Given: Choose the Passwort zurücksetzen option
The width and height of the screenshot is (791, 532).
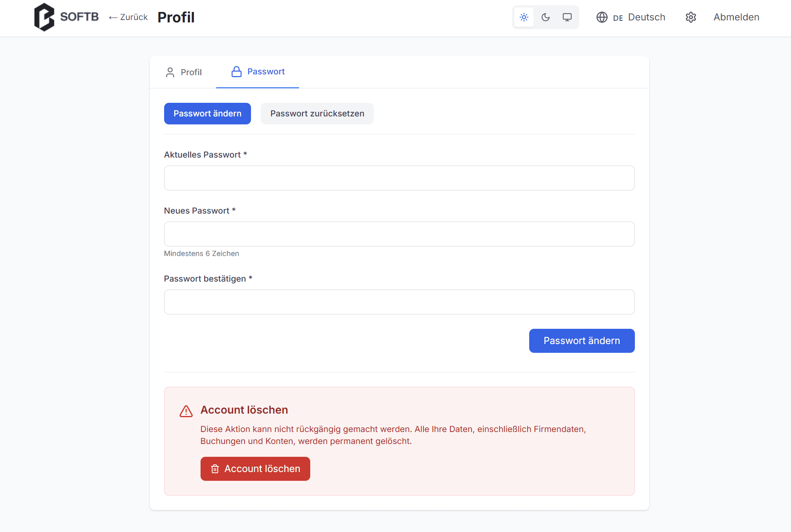Looking at the screenshot, I should click(x=317, y=114).
